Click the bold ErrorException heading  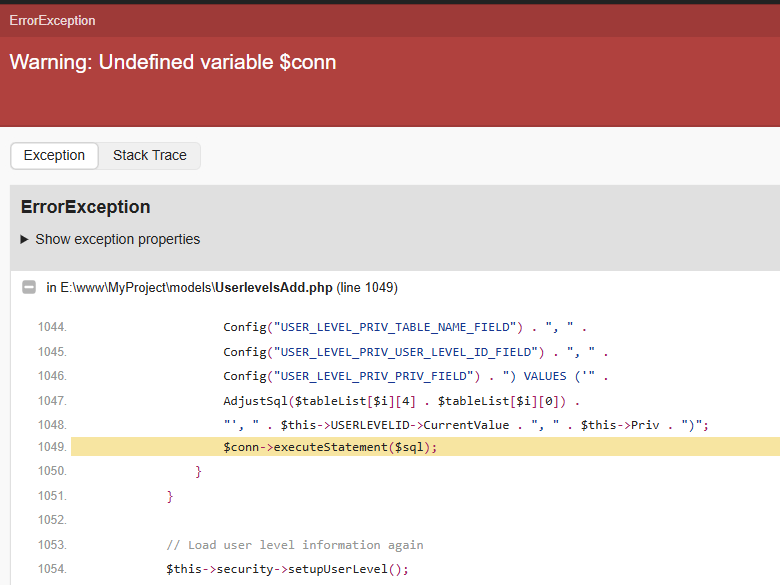pos(85,207)
